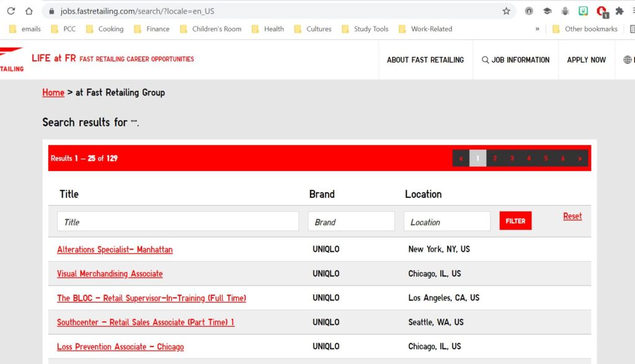
Task: Open the emails bookmark folder
Action: (x=25, y=29)
